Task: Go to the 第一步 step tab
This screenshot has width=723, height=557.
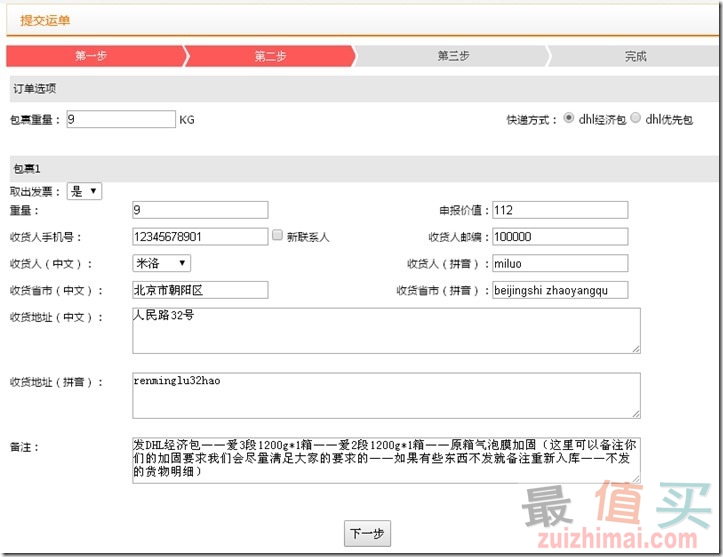Action: [95, 56]
